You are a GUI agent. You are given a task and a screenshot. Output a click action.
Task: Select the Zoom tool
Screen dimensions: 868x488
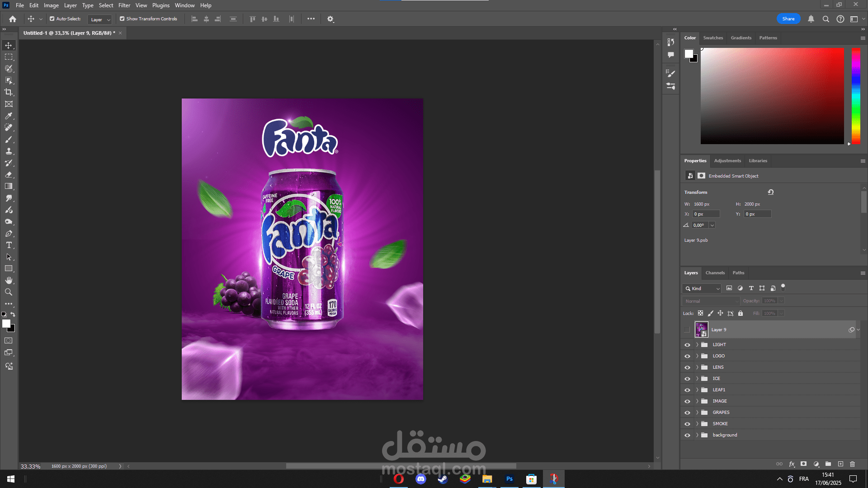[x=9, y=292]
